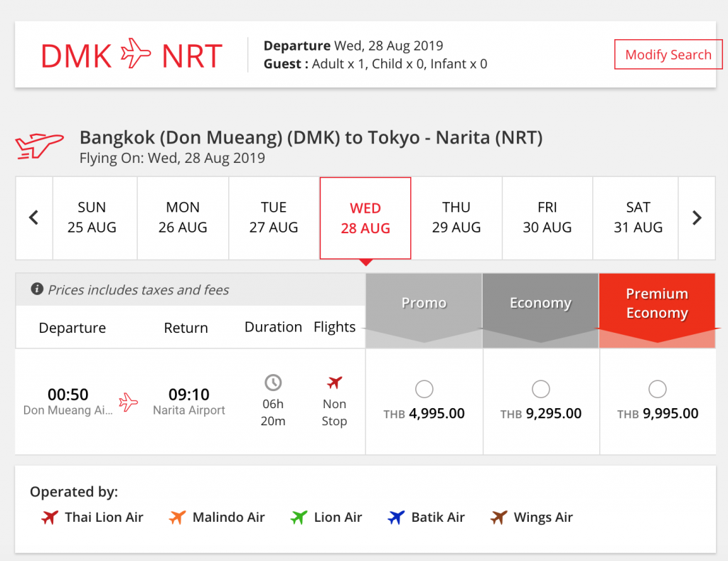Click the green Lion Air plane icon

299,517
